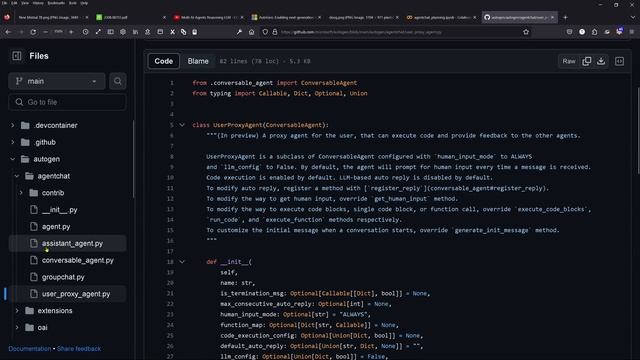Image resolution: width=640 pixels, height=360 pixels.
Task: Go to the browser home page
Action: point(251,32)
